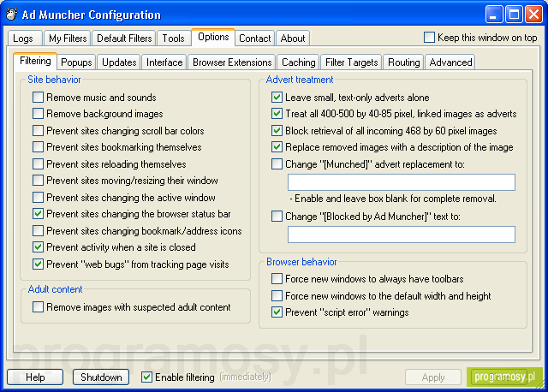Check Prevent sites changing the active window
548x392 pixels.
pyautogui.click(x=38, y=198)
